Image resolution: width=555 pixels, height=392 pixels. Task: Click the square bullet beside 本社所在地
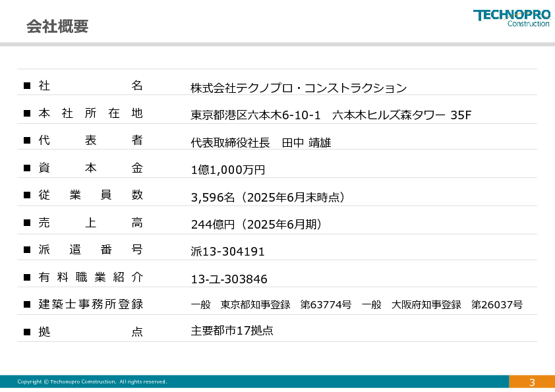tap(27, 114)
